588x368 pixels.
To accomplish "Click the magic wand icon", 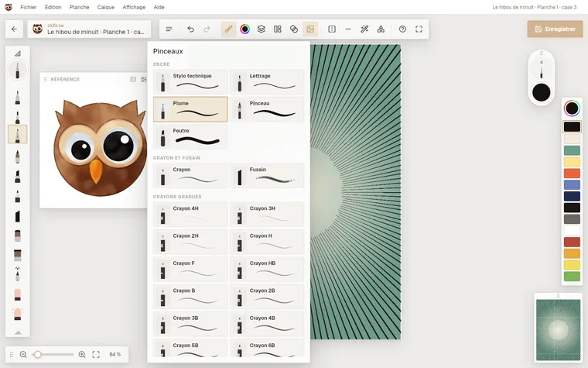I will coord(364,29).
